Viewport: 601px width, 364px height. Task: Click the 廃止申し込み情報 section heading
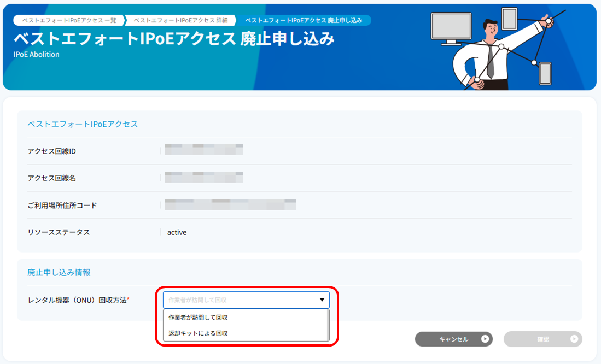(x=59, y=272)
